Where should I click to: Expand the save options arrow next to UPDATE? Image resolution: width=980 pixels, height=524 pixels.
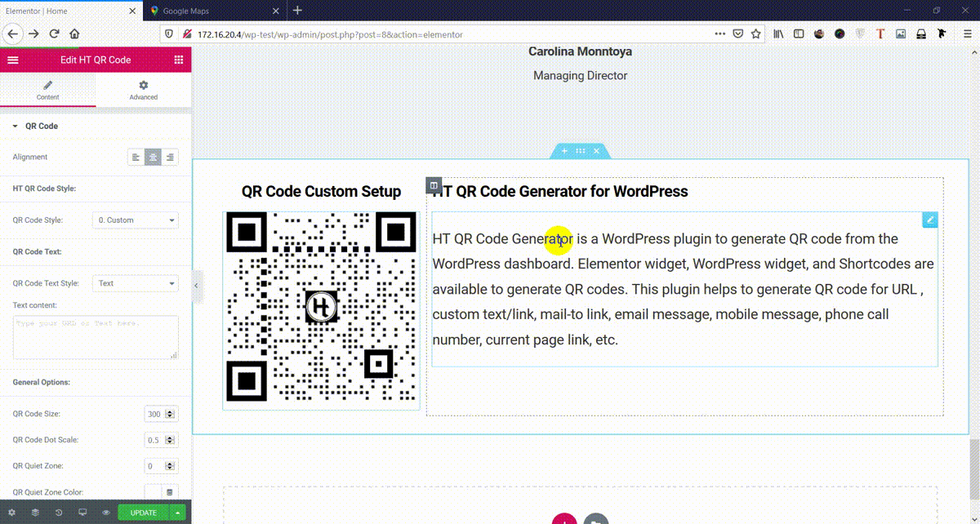tap(178, 513)
